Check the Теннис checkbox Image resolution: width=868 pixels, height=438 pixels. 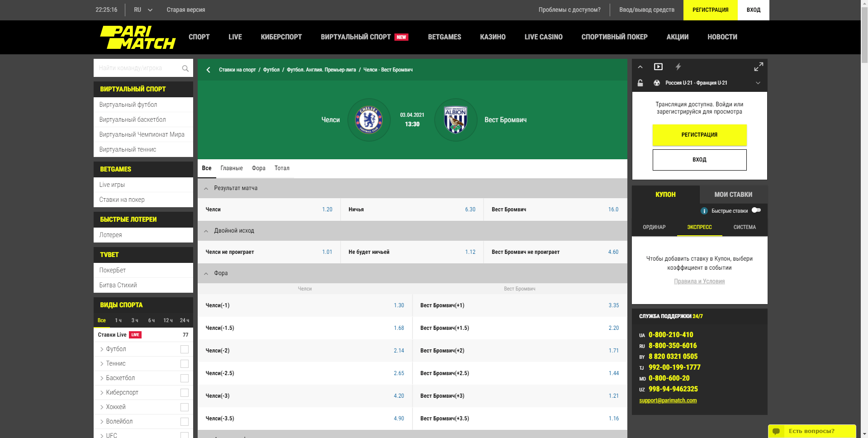click(x=185, y=364)
